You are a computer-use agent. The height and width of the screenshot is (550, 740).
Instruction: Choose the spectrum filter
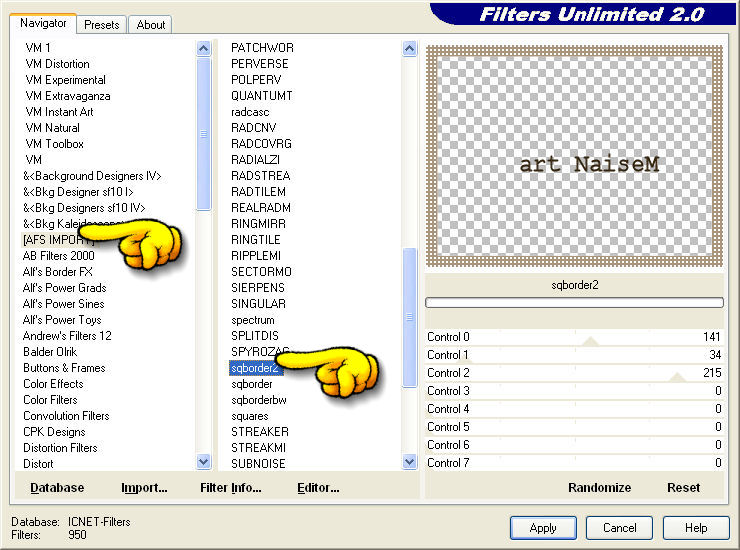252,320
